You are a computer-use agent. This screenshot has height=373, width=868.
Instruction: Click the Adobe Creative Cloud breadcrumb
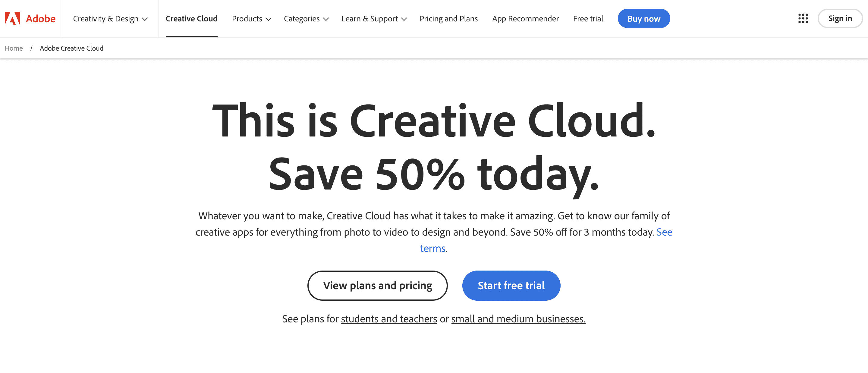click(71, 48)
